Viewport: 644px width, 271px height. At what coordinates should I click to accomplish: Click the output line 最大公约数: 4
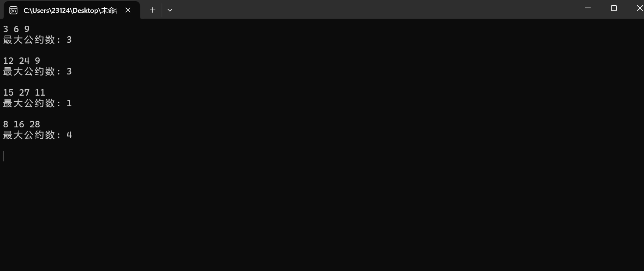tap(37, 135)
